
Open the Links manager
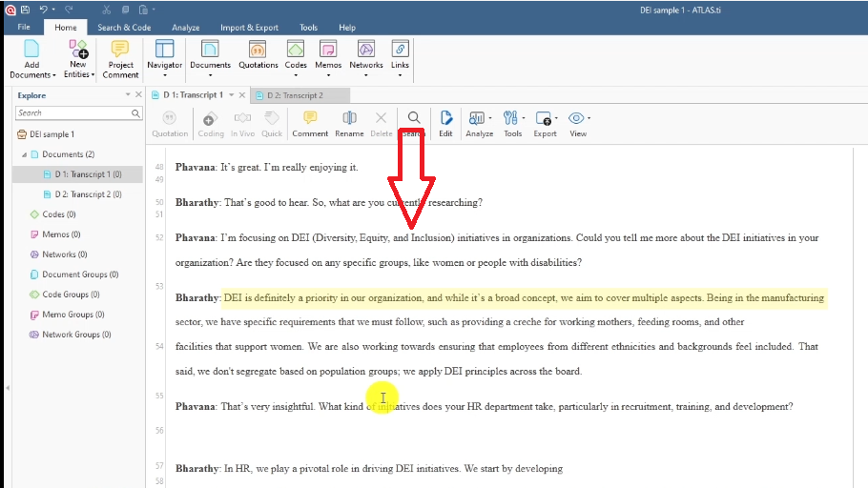pyautogui.click(x=400, y=59)
